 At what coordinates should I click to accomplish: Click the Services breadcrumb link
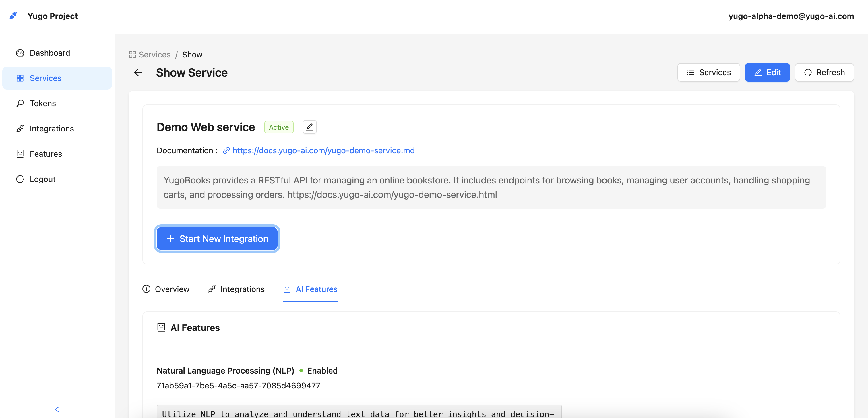tap(154, 55)
